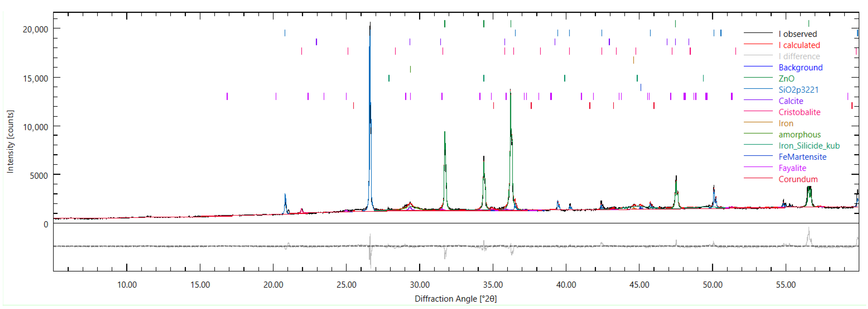Click the 10,000 y-axis label
The height and width of the screenshot is (309, 868).
(35, 127)
